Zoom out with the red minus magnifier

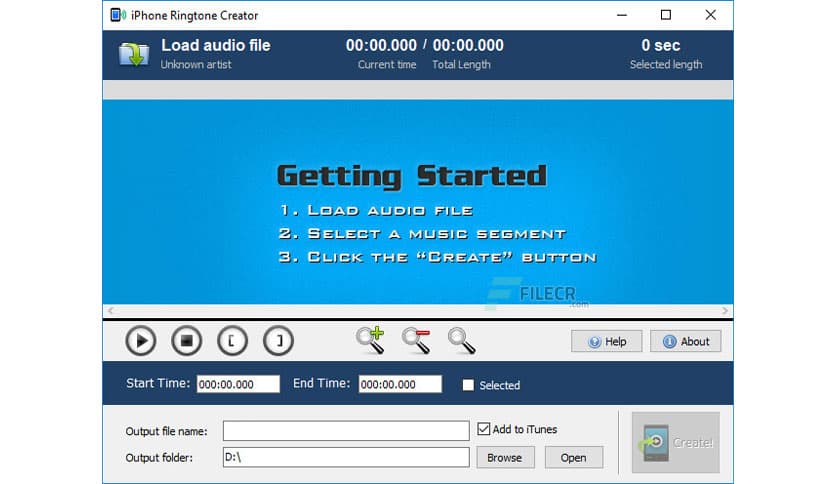point(416,341)
